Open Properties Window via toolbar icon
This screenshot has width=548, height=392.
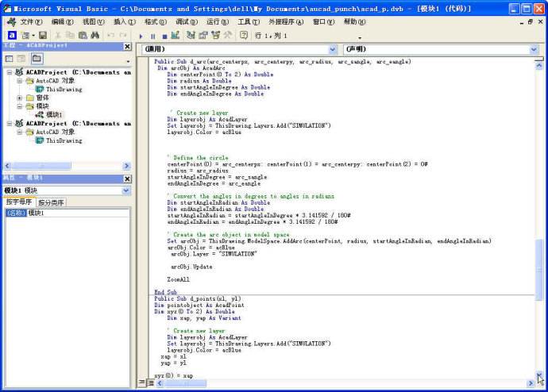203,35
